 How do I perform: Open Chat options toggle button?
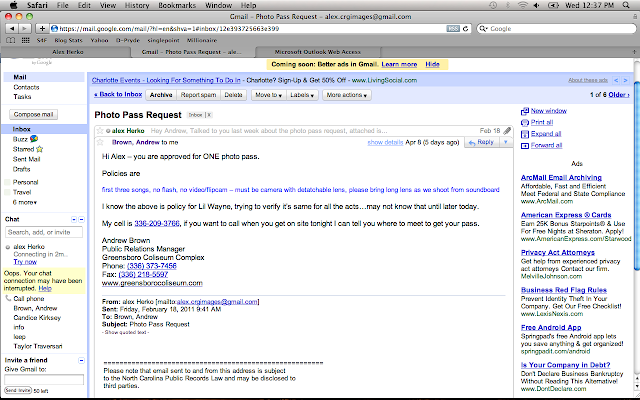(74, 219)
